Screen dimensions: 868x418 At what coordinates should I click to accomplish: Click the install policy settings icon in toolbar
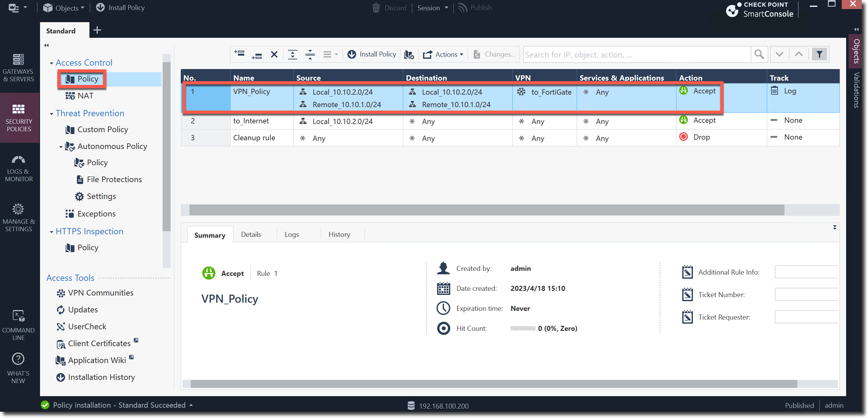click(409, 54)
